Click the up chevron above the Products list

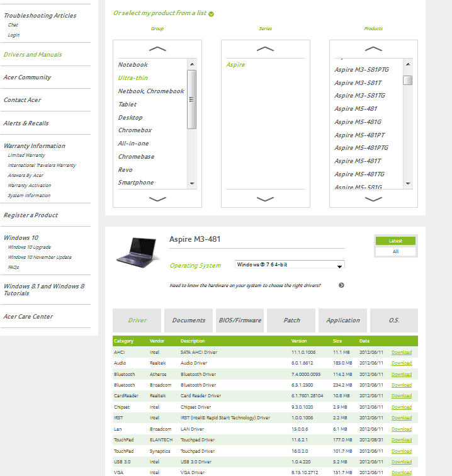click(373, 49)
